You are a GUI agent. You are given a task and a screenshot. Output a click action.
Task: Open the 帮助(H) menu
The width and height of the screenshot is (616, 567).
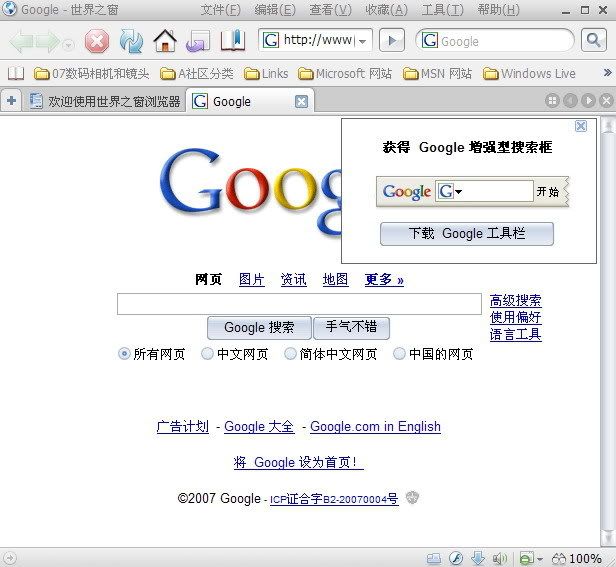point(499,9)
